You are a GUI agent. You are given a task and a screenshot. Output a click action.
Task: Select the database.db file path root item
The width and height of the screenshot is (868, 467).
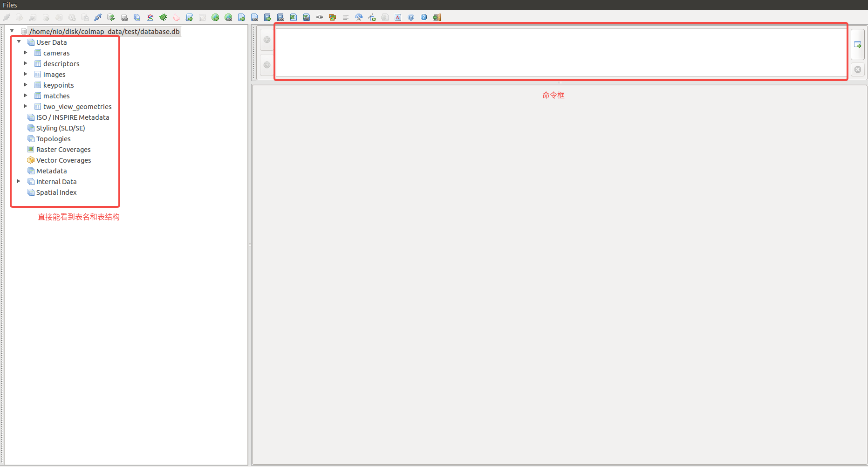tap(104, 31)
